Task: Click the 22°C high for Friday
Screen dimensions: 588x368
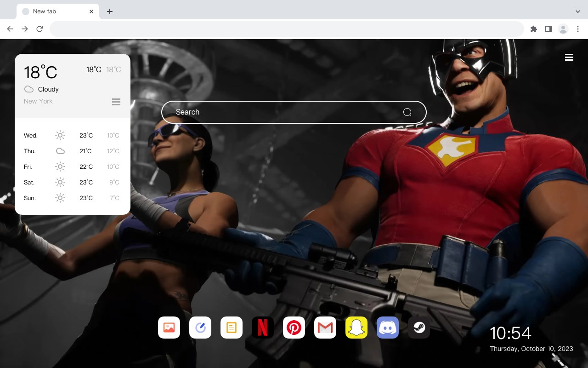Action: click(x=86, y=167)
